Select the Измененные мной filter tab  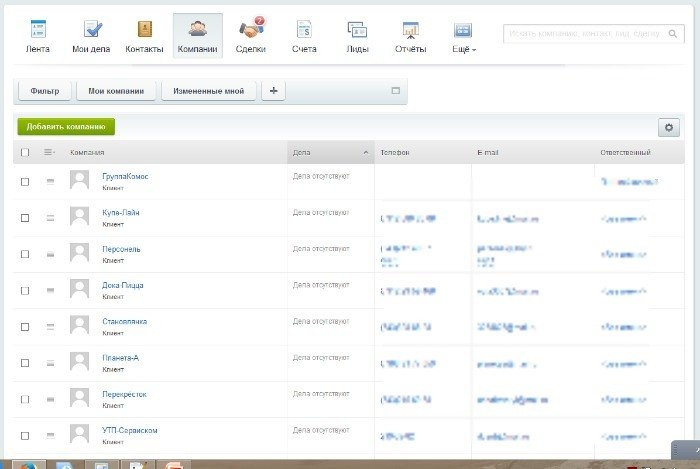pos(208,91)
